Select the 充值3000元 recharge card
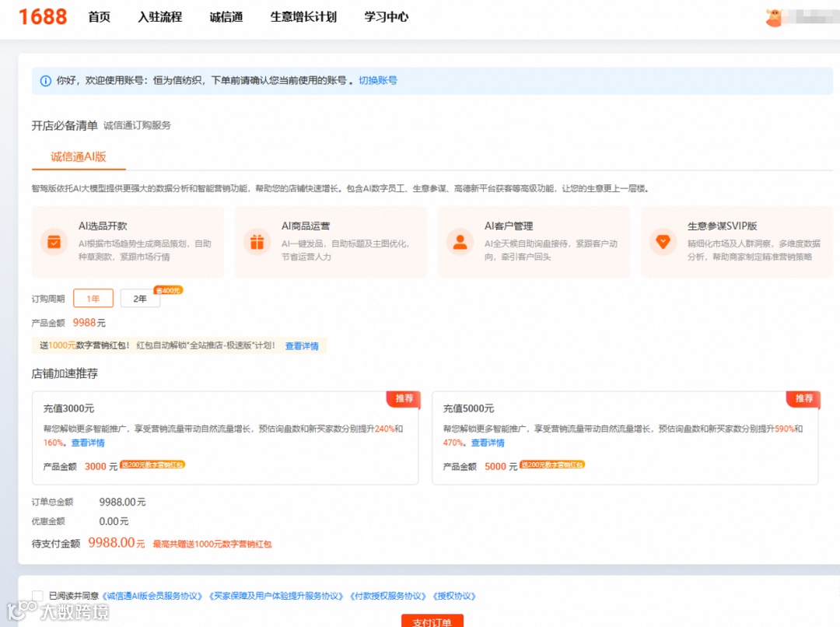 pyautogui.click(x=225, y=438)
